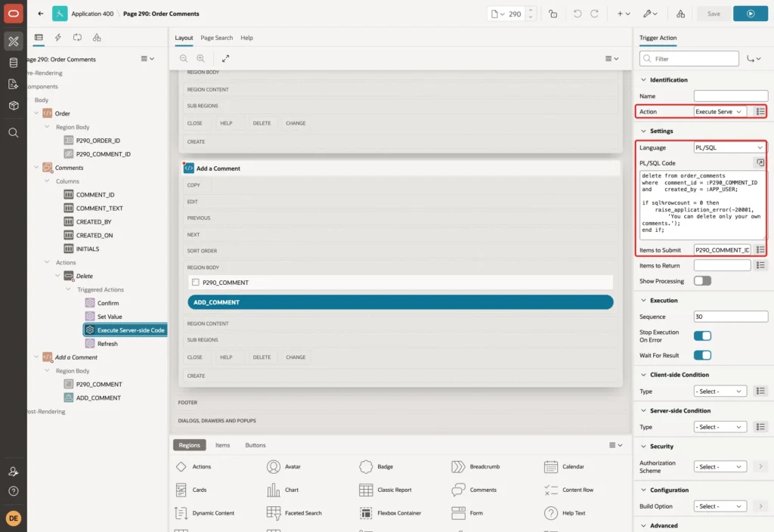Open the Administration user icon
This screenshot has height=532, width=774.
[x=14, y=472]
